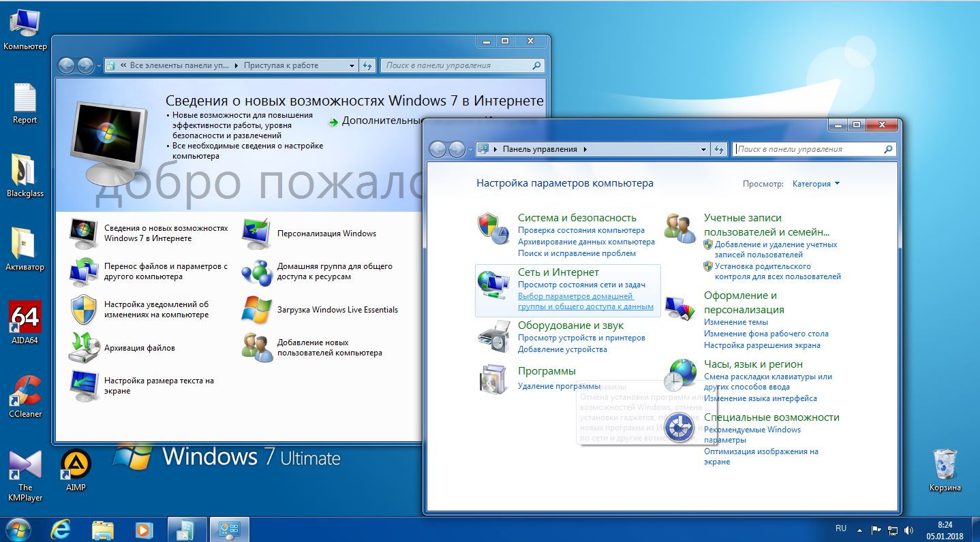The image size is (980, 542).
Task: Open the Изменение темы link
Action: pyautogui.click(x=736, y=322)
